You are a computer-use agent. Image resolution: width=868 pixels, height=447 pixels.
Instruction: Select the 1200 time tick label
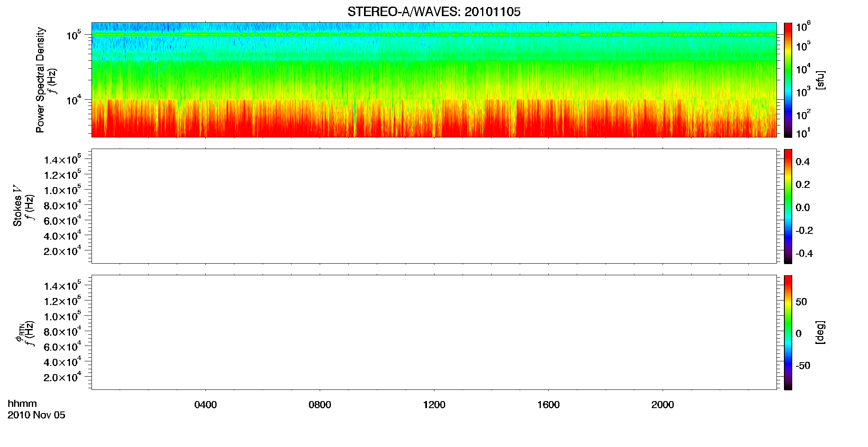click(434, 405)
